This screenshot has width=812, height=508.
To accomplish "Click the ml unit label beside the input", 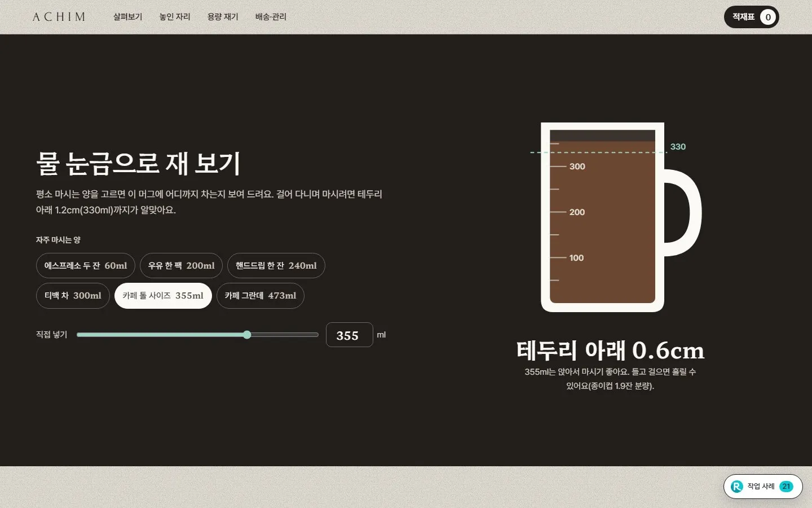I will [381, 335].
